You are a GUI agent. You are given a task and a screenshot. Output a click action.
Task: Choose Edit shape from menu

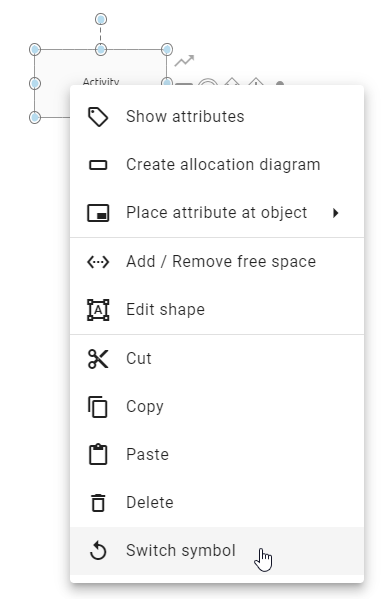pos(217,310)
